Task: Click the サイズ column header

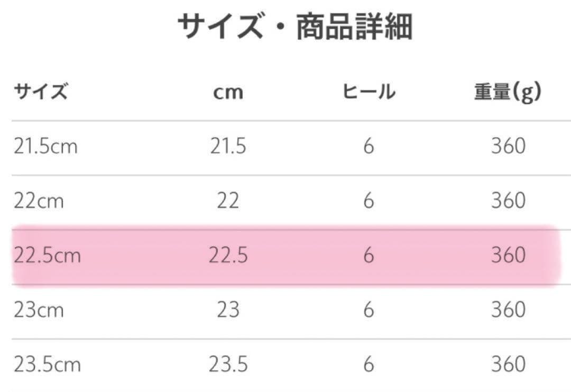Action: tap(41, 92)
